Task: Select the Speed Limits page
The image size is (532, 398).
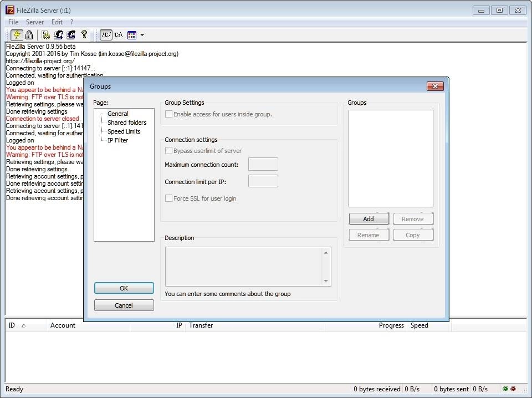Action: [124, 131]
